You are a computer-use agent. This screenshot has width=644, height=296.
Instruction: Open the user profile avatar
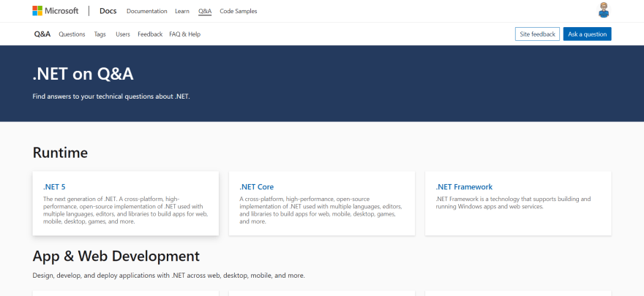coord(603,10)
